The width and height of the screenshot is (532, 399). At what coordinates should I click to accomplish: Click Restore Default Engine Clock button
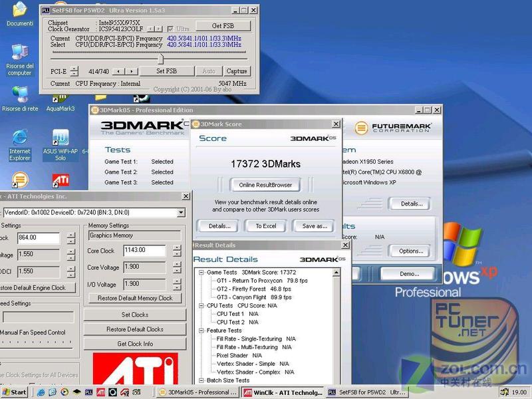pos(36,288)
